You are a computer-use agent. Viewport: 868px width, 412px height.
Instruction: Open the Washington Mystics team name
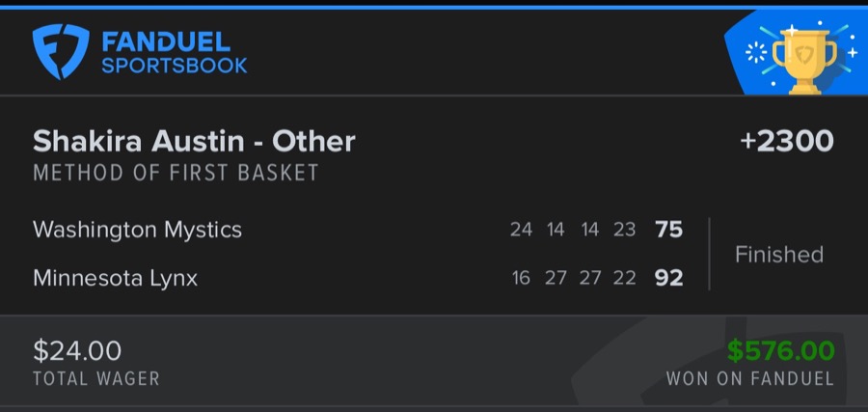[137, 230]
